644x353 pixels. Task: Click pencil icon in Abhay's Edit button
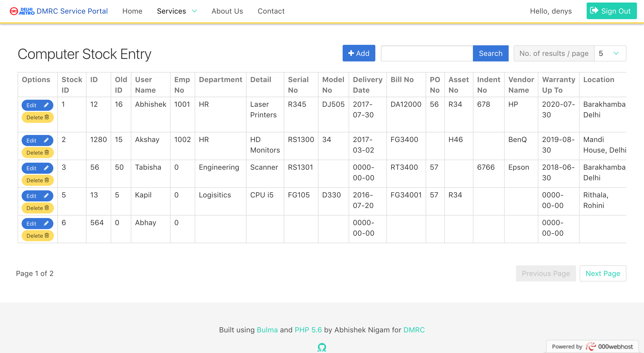pyautogui.click(x=46, y=223)
